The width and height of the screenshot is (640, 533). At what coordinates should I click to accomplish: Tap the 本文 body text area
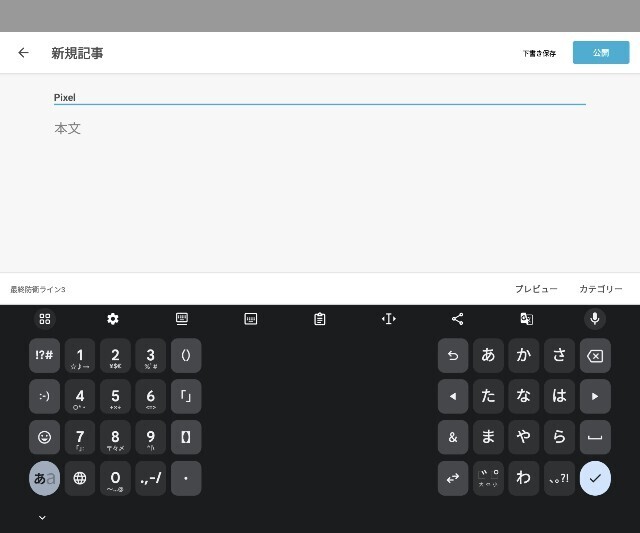[x=67, y=128]
